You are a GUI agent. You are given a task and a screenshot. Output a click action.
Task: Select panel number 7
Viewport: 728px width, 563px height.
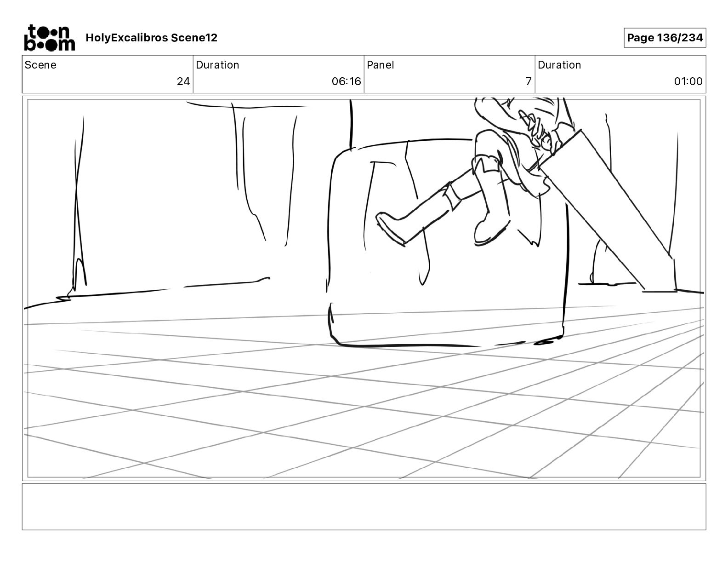pyautogui.click(x=529, y=81)
